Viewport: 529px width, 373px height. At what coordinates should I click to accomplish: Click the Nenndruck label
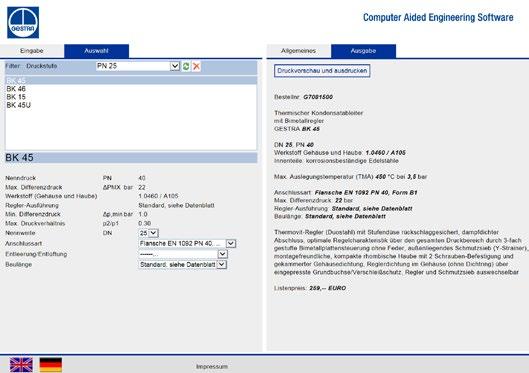(x=21, y=178)
